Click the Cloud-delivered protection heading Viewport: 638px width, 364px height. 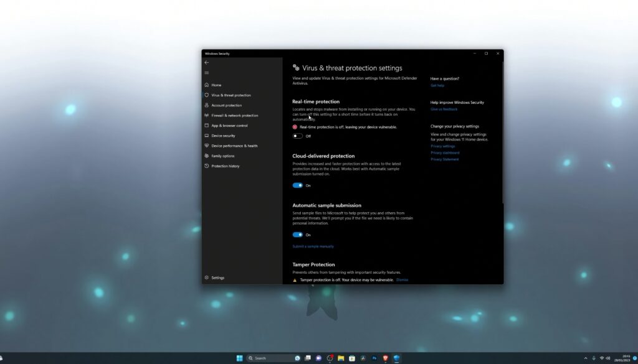coord(323,156)
